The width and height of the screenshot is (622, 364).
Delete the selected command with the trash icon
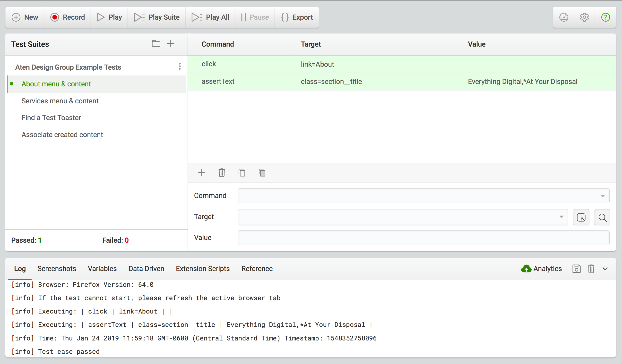coord(222,173)
